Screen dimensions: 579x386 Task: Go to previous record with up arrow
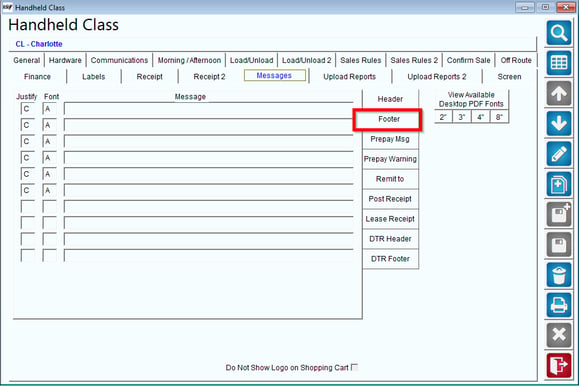[559, 93]
